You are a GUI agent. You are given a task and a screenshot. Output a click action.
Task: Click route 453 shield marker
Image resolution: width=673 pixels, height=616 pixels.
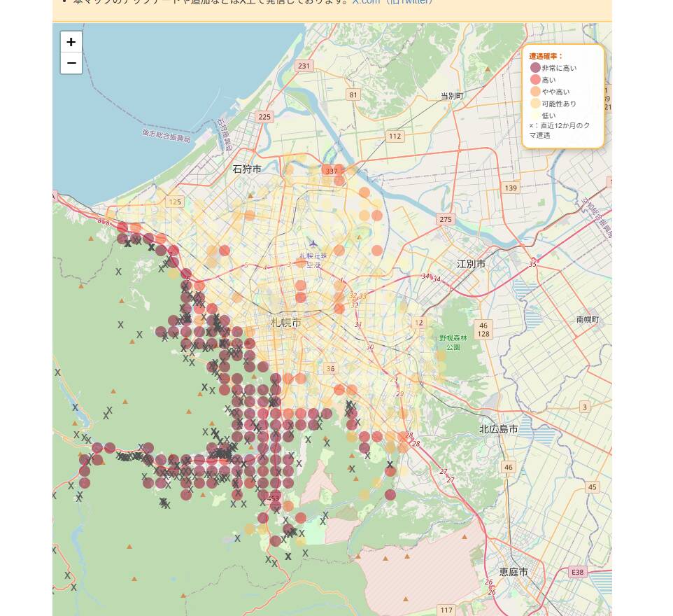point(273,498)
